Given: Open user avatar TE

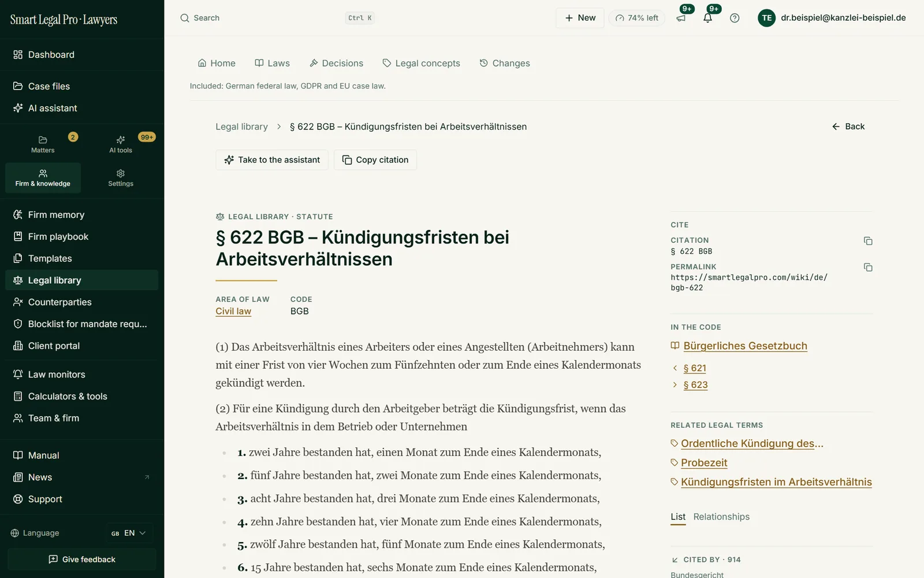Looking at the screenshot, I should (766, 18).
